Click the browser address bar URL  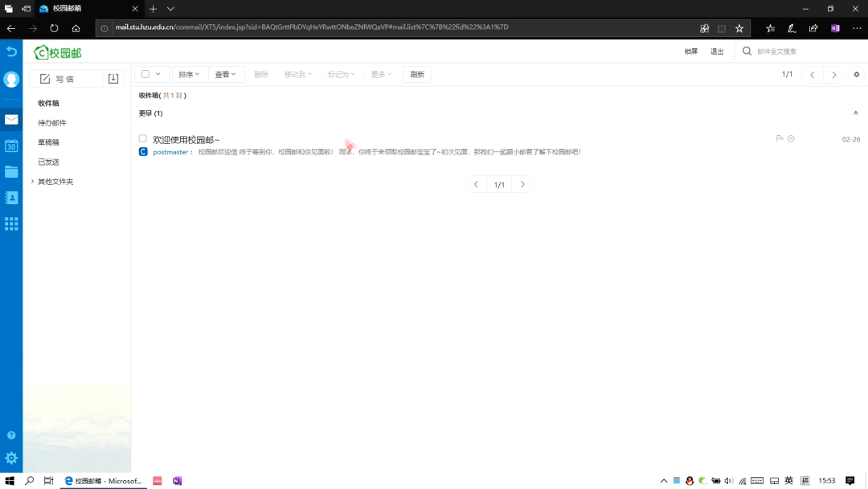[x=312, y=27]
